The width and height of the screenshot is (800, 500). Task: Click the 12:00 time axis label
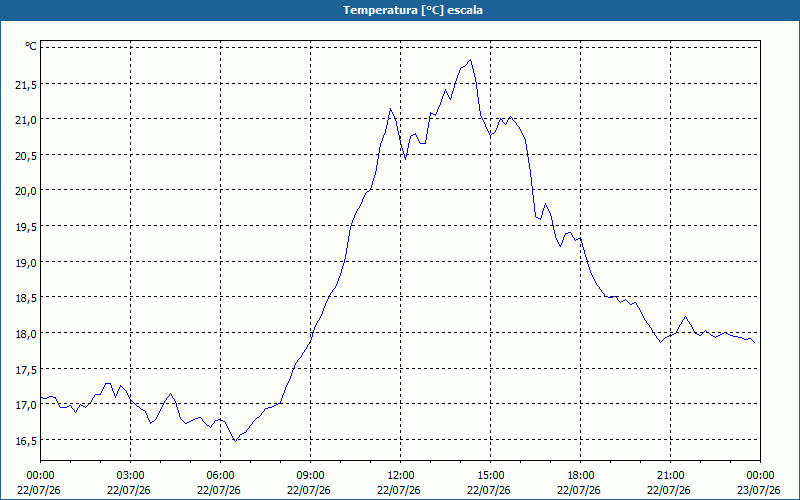pos(401,476)
